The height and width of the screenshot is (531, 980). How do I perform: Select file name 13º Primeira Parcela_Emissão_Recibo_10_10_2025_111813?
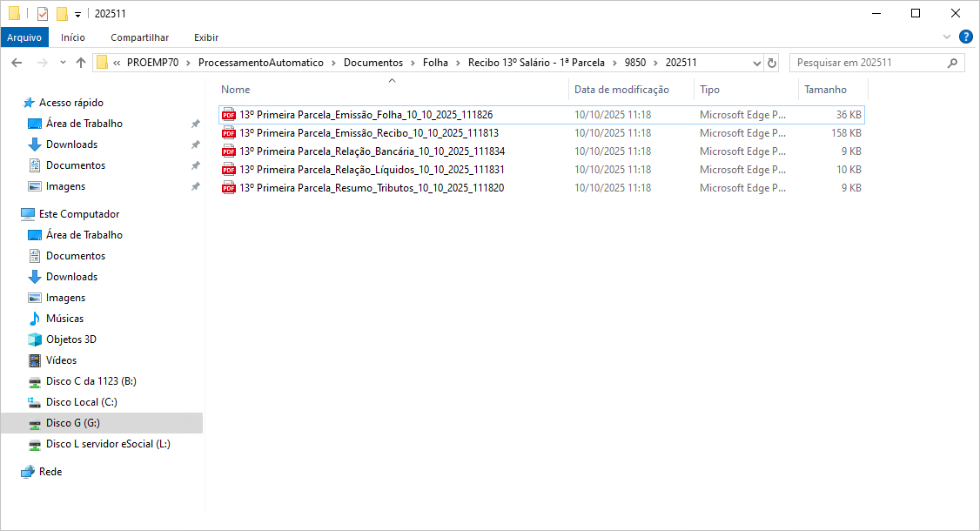369,132
